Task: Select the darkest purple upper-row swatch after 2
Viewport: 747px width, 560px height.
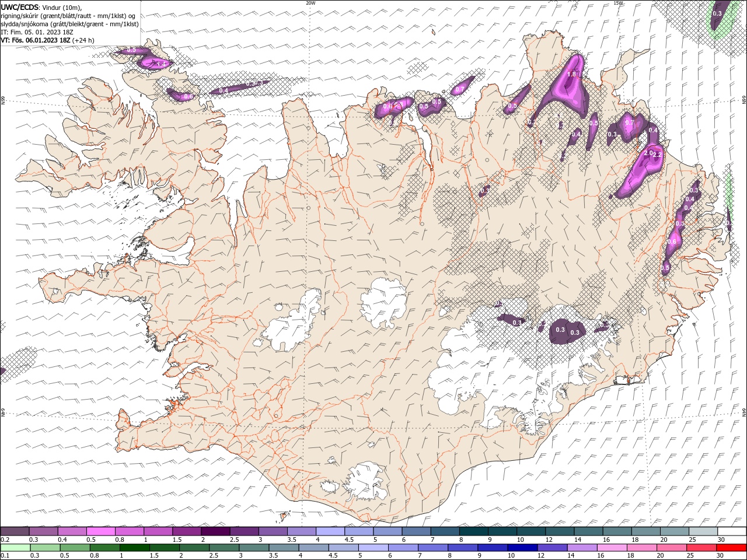Action: [215, 531]
